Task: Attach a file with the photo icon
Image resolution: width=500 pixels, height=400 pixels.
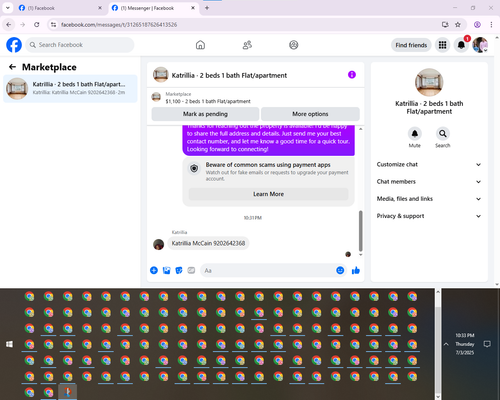Action: (x=166, y=270)
